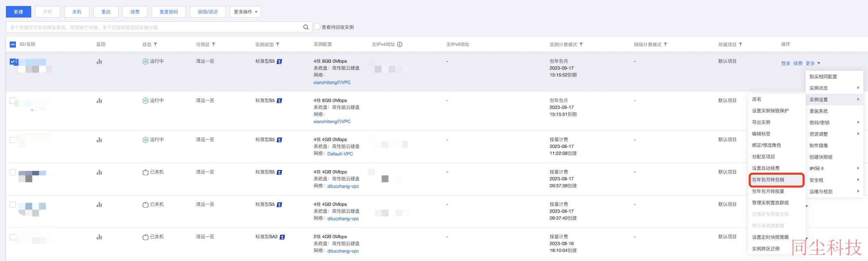Select 包年包月转包销 menu item
868x261 pixels.
[777, 180]
